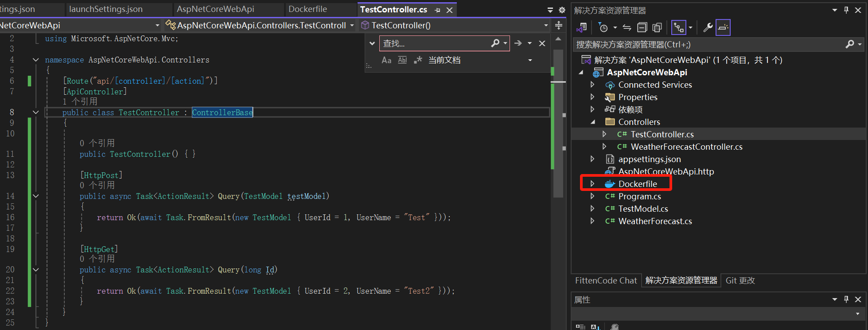The height and width of the screenshot is (330, 868).
Task: Click '0 个引用' CodeLens below [HttpPost]
Action: point(97,185)
